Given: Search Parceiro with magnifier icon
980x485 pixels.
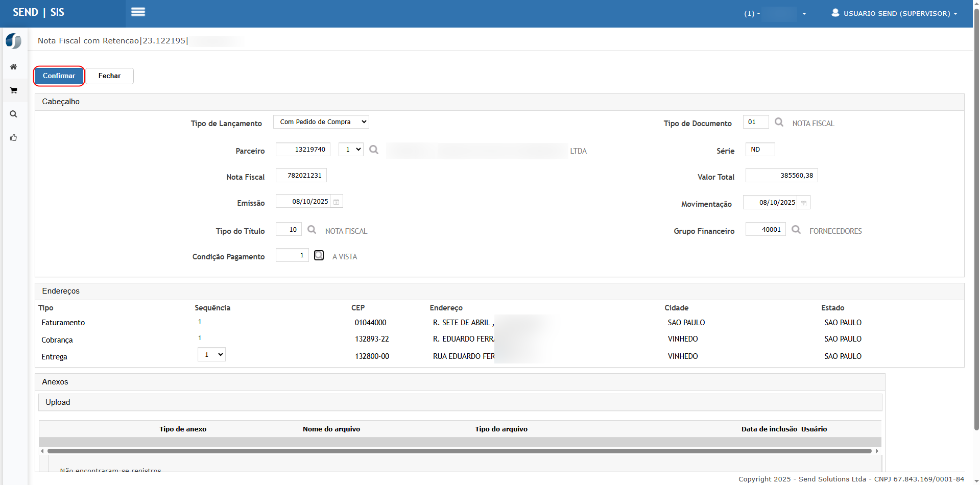Looking at the screenshot, I should click(374, 150).
